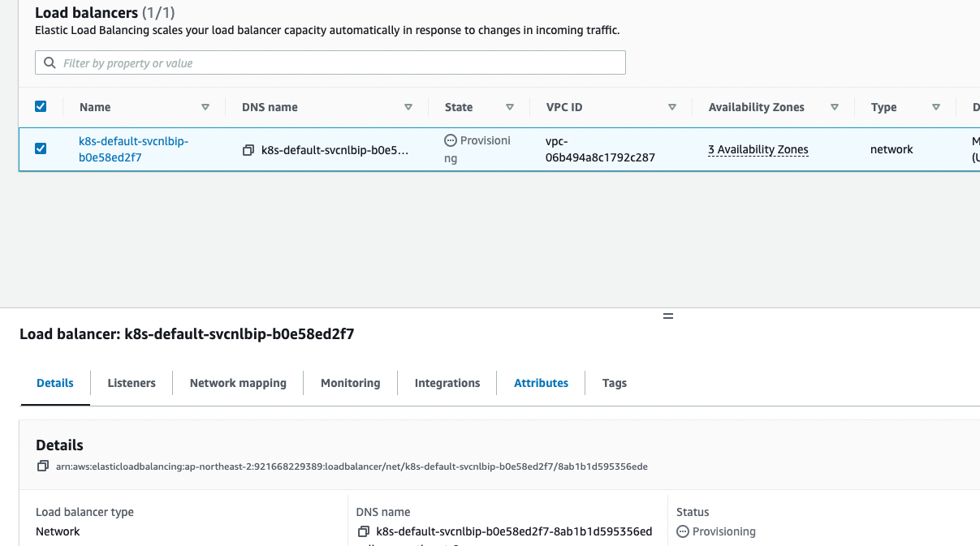Screen dimensions: 980x546
Task: Copy DNS name in the Details section
Action: (x=364, y=531)
